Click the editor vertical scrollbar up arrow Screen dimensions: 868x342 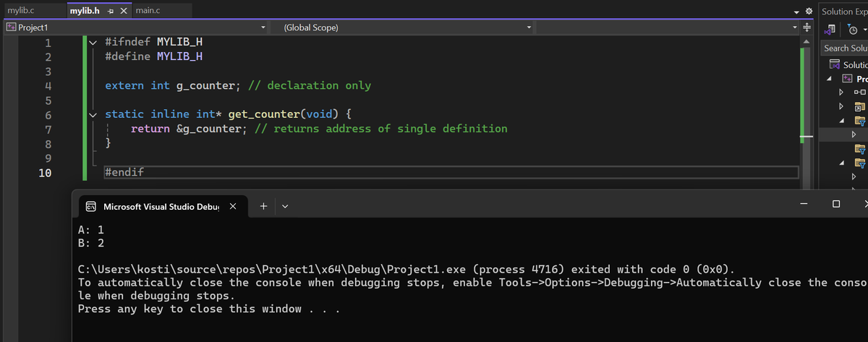(806, 40)
